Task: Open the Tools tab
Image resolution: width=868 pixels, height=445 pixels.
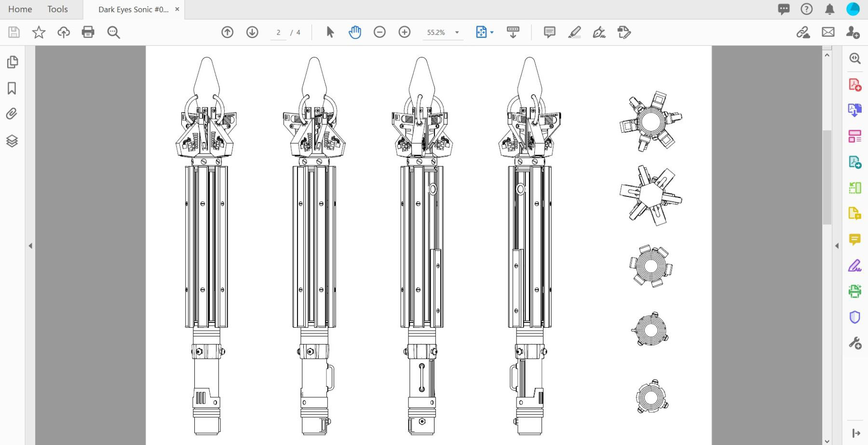Action: (57, 9)
